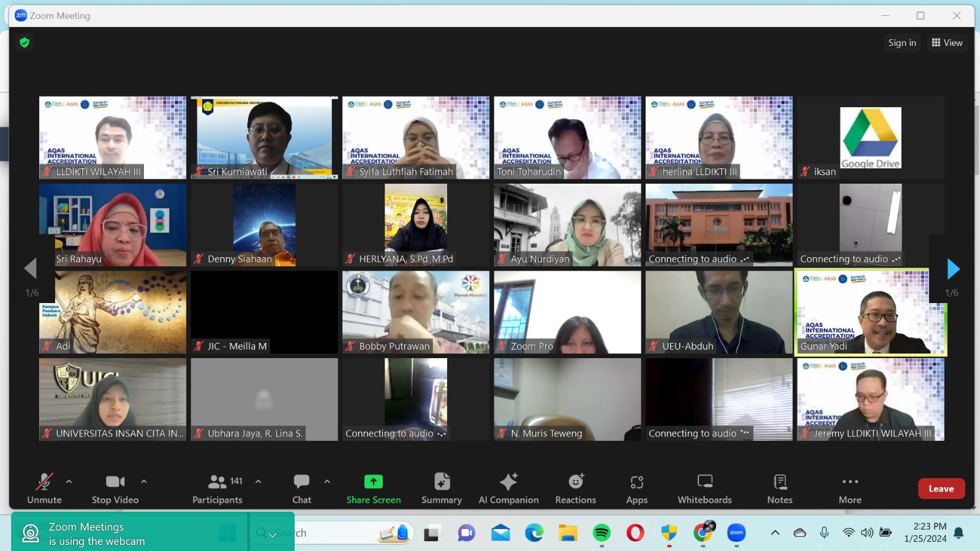This screenshot has width=980, height=551.
Task: Open the View layout menu
Action: [947, 43]
